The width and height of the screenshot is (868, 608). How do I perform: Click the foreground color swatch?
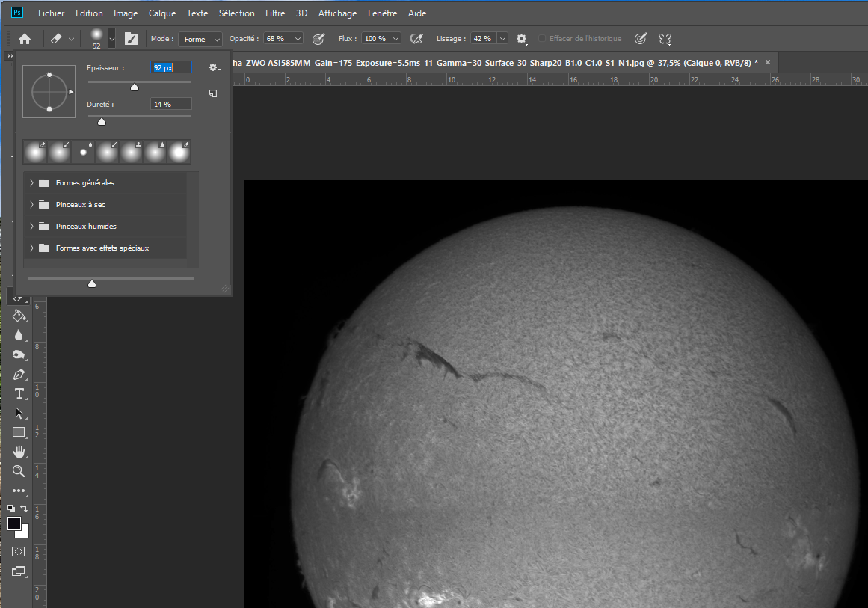tap(14, 523)
